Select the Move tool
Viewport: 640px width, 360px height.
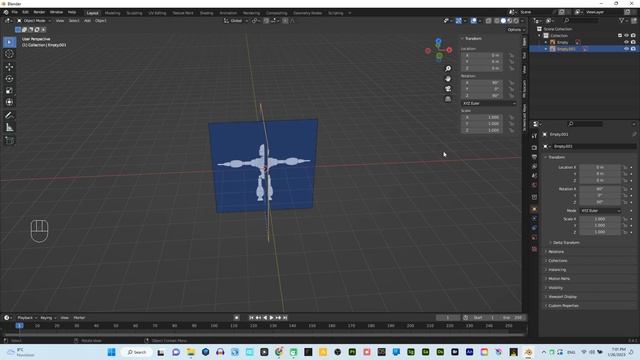[x=9, y=67]
